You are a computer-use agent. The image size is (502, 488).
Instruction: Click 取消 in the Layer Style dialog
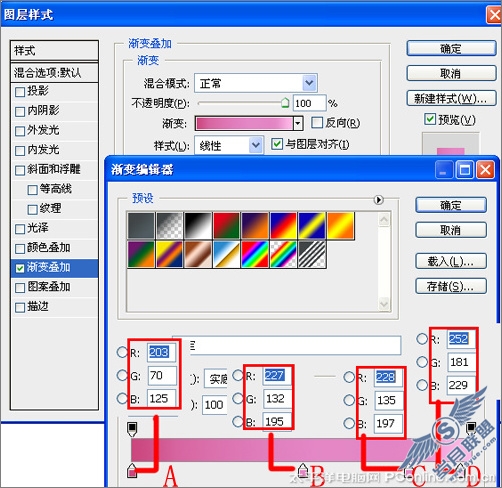coord(451,73)
